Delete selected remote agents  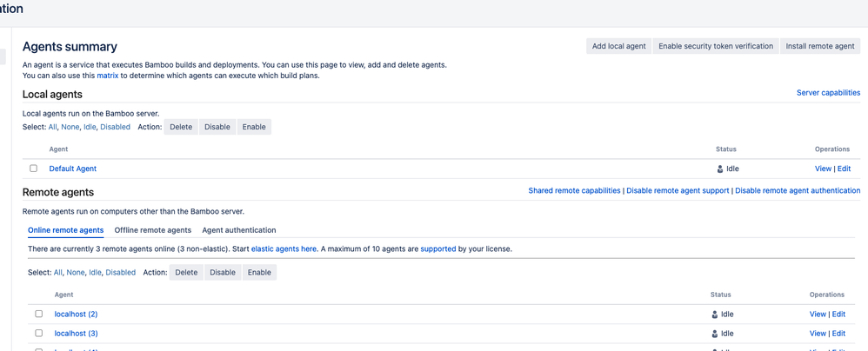pos(186,273)
